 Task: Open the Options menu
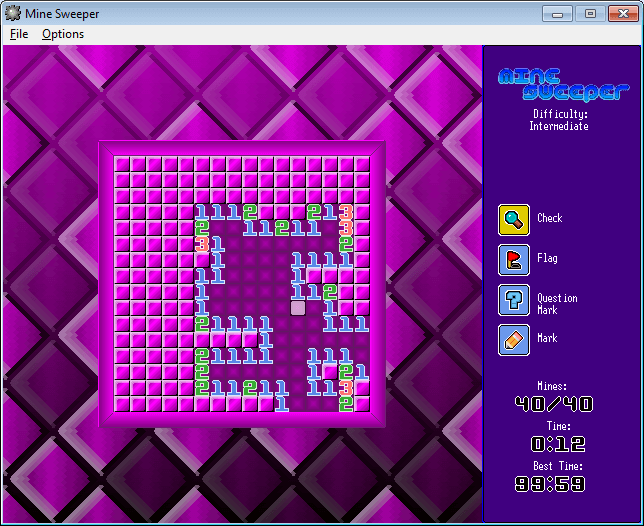pos(63,34)
